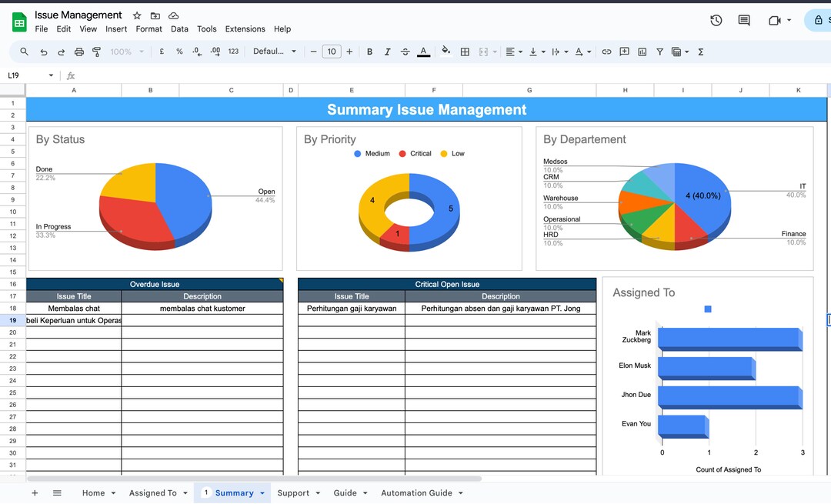Switch to the Assigned To sheet tab

tap(152, 492)
